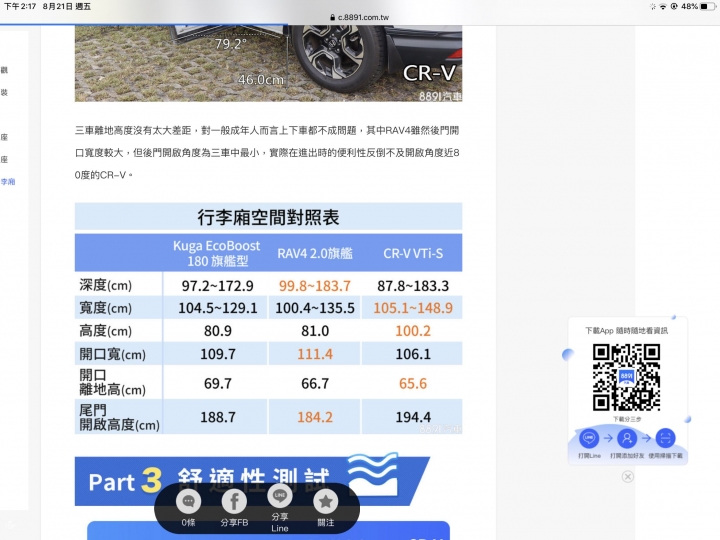Tap the Part 3 舒適性測試 banner
The width and height of the screenshot is (720, 540).
(x=252, y=481)
